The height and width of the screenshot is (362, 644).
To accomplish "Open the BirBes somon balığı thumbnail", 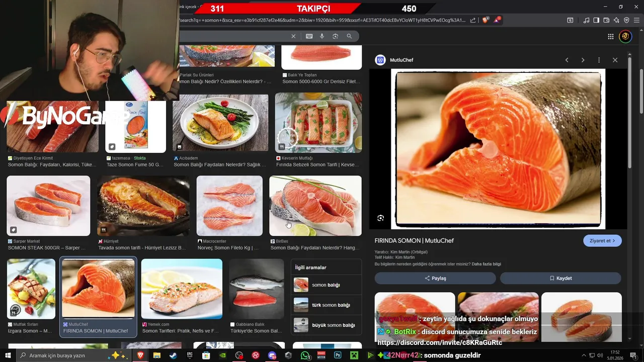I will click(315, 206).
